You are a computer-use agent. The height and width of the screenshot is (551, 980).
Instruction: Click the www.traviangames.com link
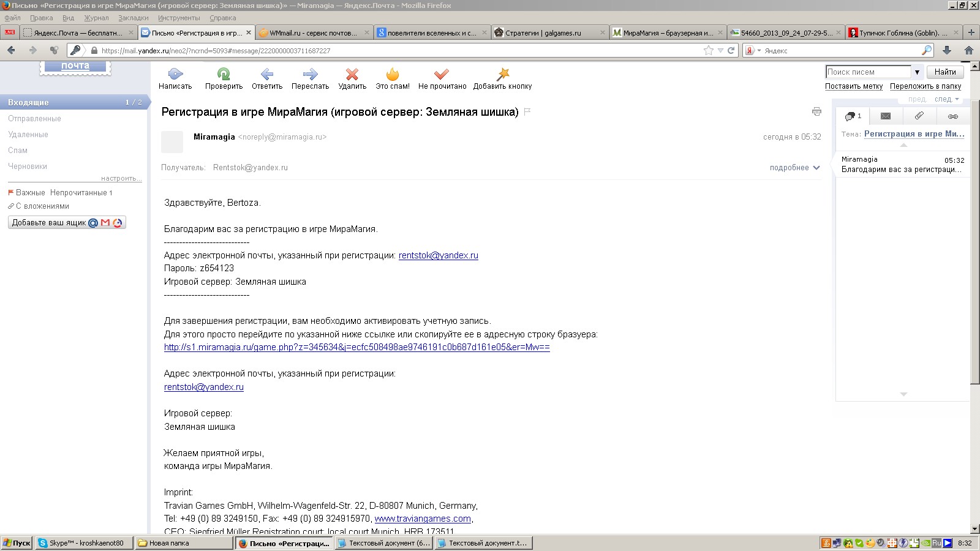click(423, 519)
